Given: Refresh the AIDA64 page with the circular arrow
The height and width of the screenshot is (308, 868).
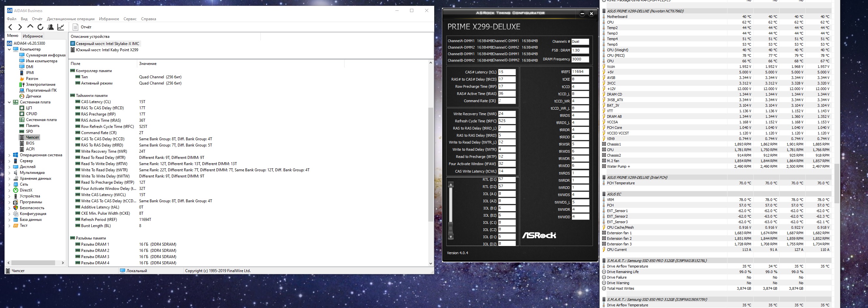Looking at the screenshot, I should tap(40, 27).
